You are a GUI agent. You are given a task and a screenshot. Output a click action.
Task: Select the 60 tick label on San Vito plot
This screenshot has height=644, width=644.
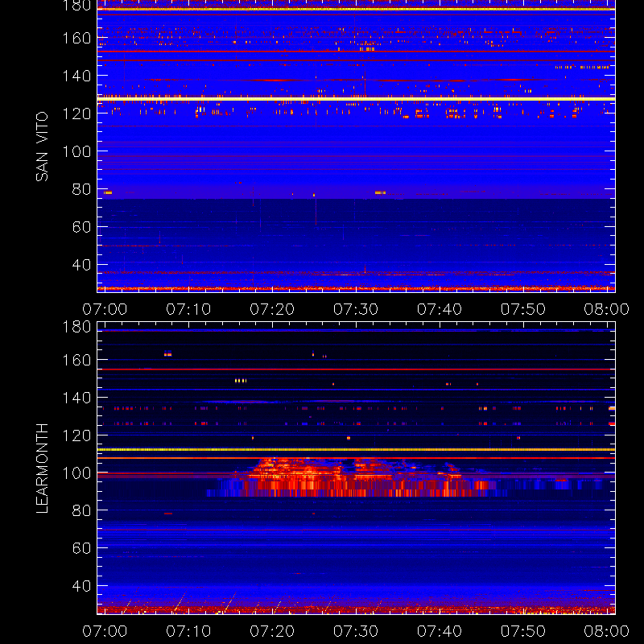(81, 227)
